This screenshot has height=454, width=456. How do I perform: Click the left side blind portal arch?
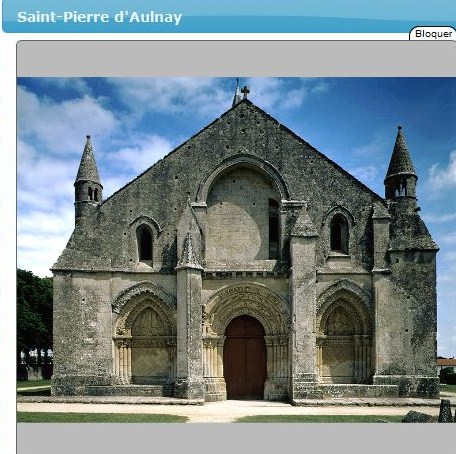[145, 333]
